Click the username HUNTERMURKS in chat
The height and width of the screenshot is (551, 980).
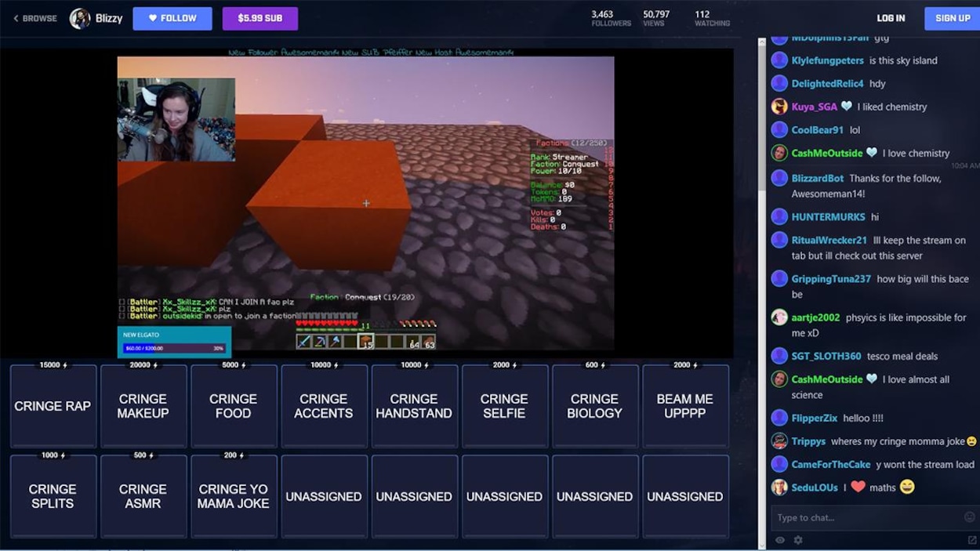829,216
